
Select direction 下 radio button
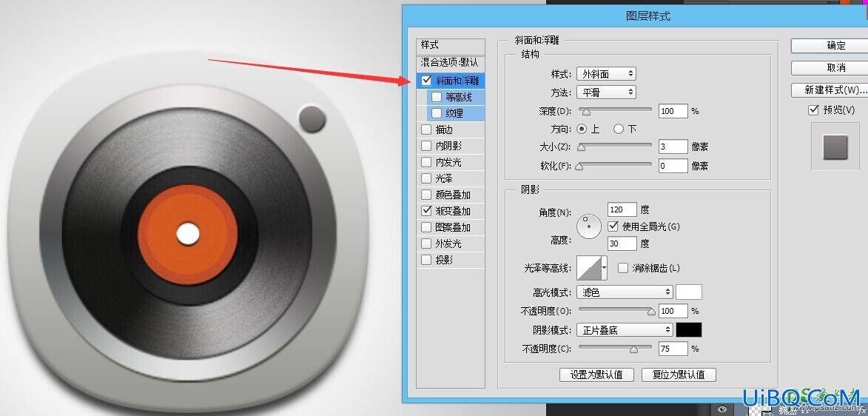click(x=619, y=129)
